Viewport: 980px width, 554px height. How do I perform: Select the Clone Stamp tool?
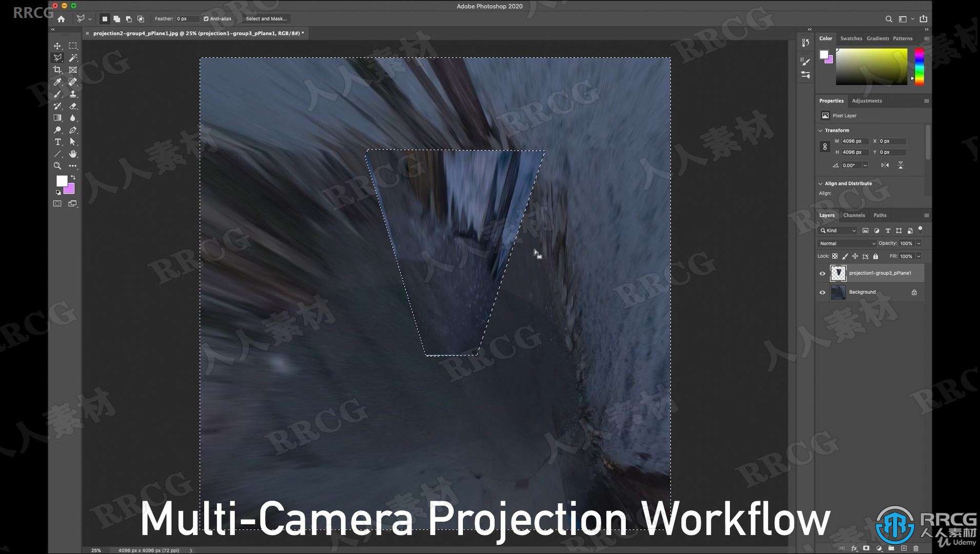point(73,94)
